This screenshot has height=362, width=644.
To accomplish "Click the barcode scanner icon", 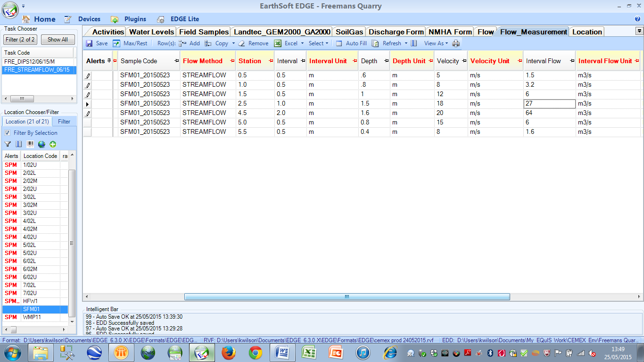I will coord(30,144).
